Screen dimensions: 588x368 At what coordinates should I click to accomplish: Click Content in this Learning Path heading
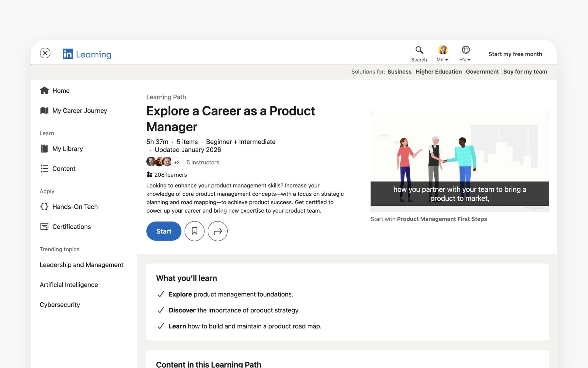(x=208, y=364)
